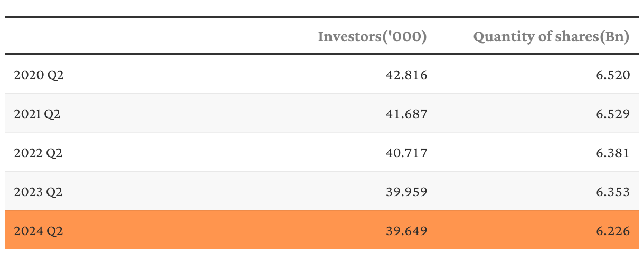Pick the shares quantity cell 6.520

[x=613, y=75]
